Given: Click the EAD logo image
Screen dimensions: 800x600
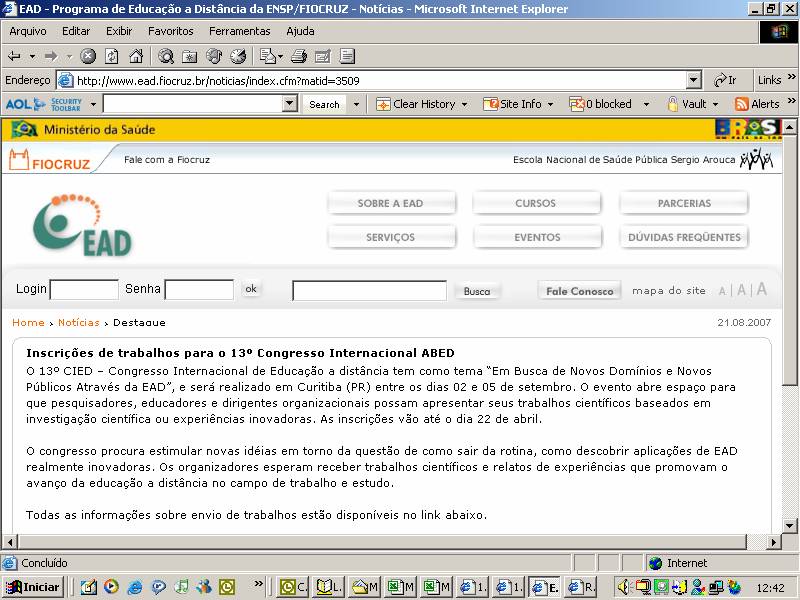Looking at the screenshot, I should [x=84, y=224].
